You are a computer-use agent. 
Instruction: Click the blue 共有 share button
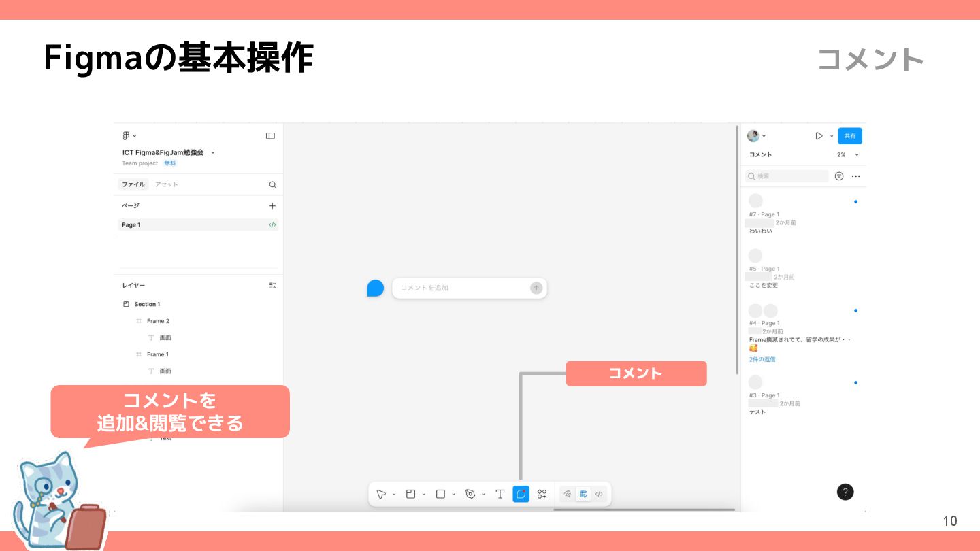[x=850, y=136]
